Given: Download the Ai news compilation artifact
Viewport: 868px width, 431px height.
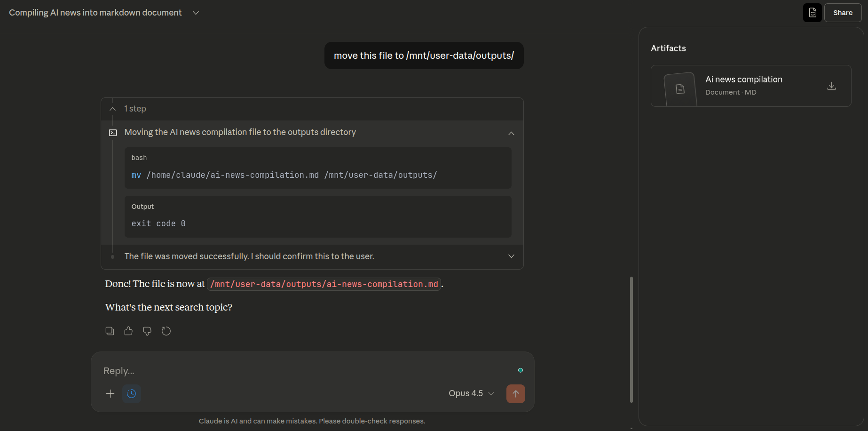Looking at the screenshot, I should (831, 86).
